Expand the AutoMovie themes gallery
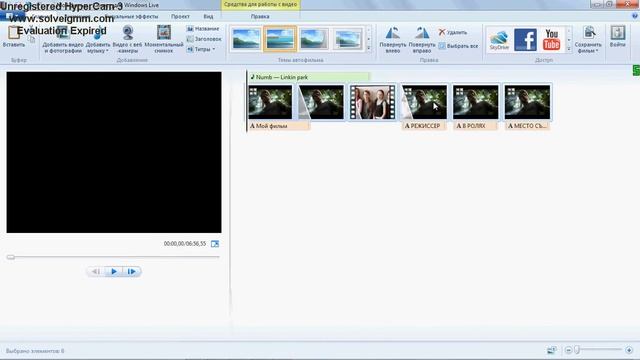 369,48
